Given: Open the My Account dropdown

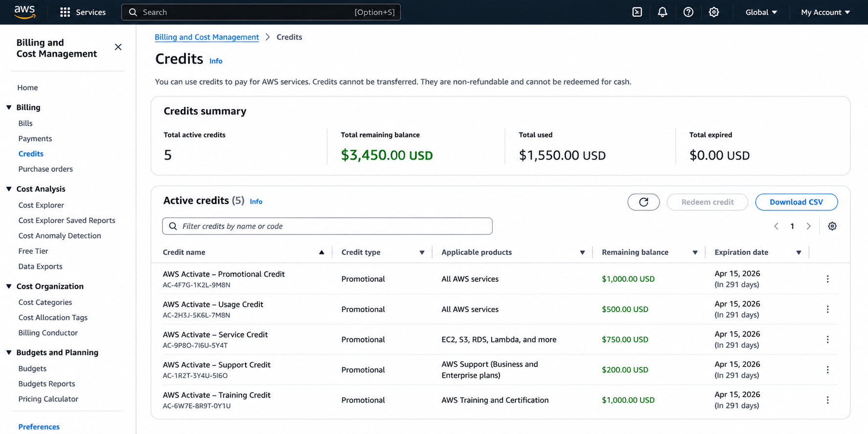Looking at the screenshot, I should click(825, 12).
